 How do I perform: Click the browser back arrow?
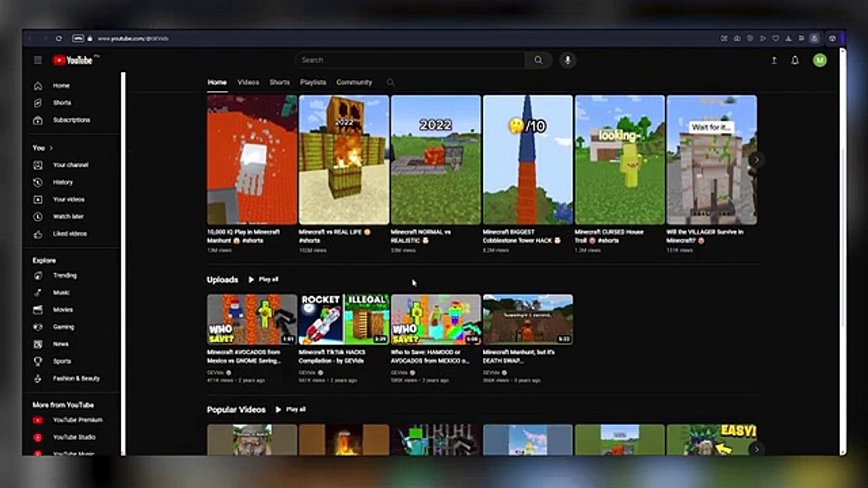30,39
